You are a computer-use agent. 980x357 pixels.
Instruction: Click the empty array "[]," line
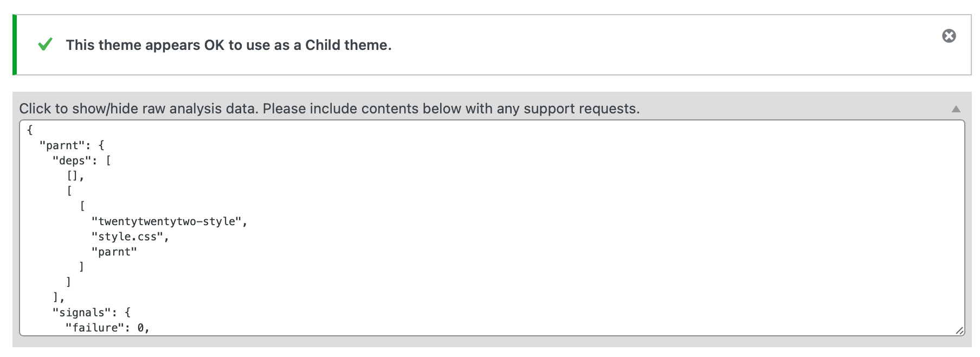click(x=75, y=176)
